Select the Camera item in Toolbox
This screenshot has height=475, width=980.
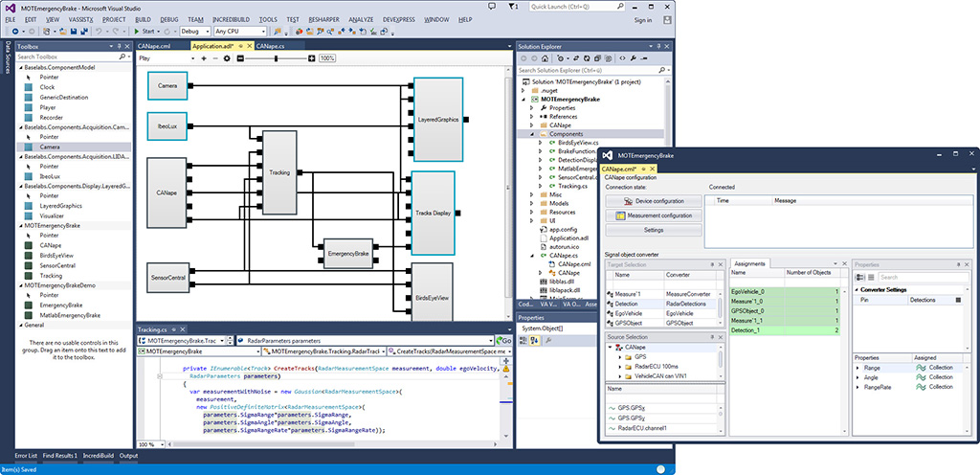[50, 147]
